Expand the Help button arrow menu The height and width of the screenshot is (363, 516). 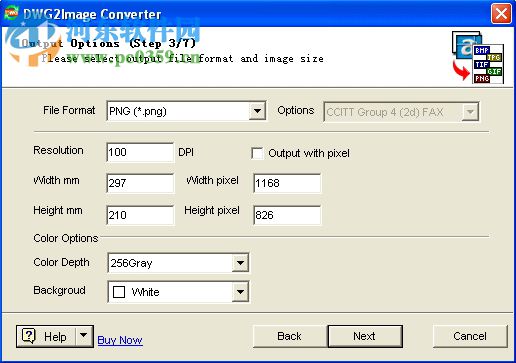coord(84,336)
